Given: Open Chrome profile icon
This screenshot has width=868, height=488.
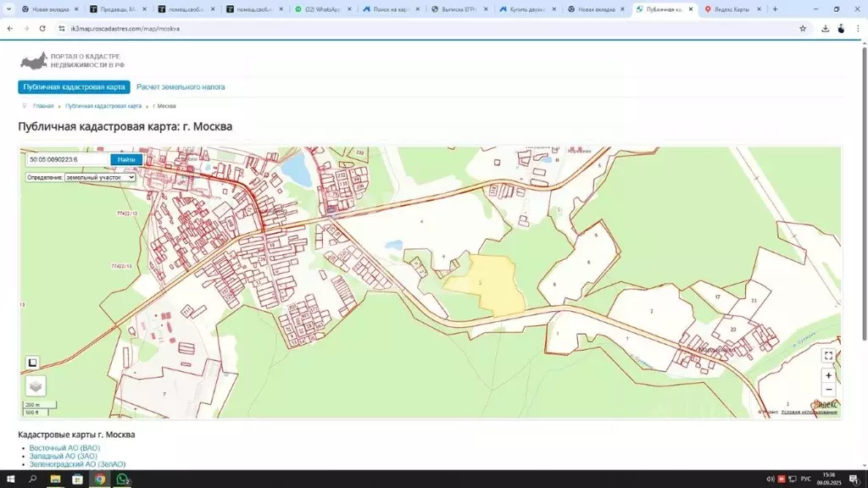Looking at the screenshot, I should 841,28.
